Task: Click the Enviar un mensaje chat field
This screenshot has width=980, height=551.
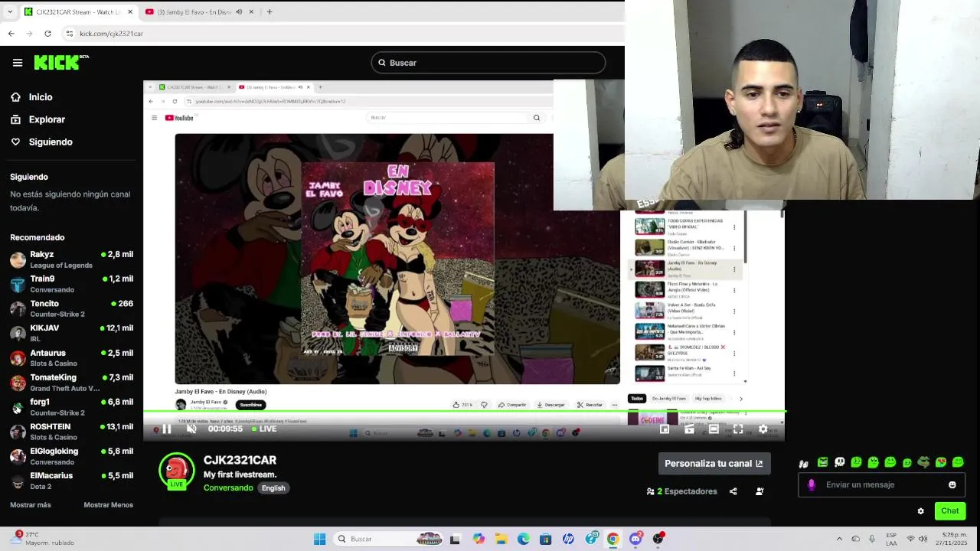Action: pos(881,484)
